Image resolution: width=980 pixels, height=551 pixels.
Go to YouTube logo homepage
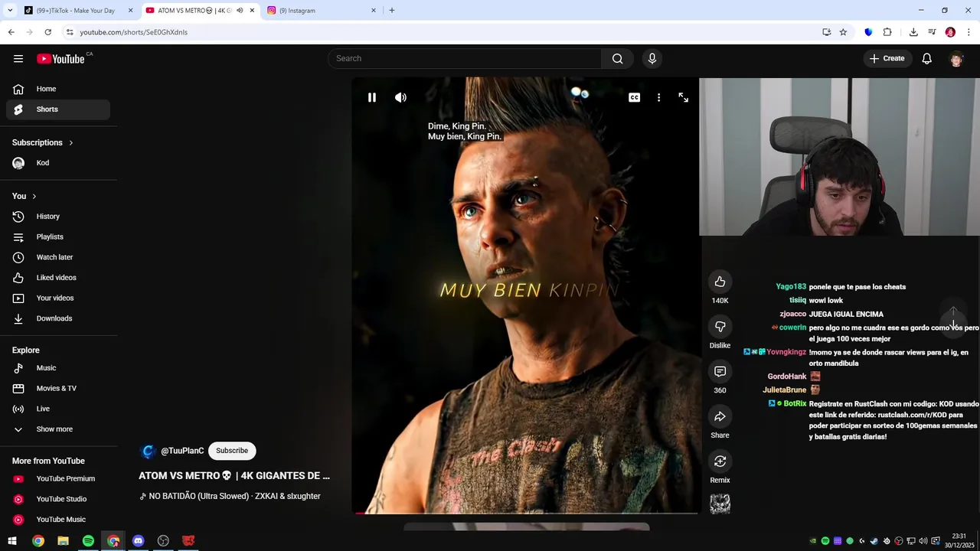point(60,59)
